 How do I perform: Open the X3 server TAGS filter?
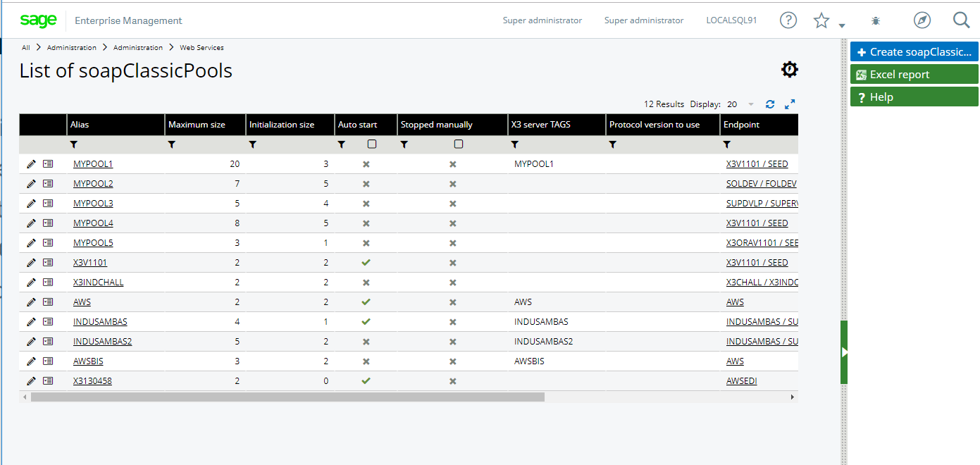[x=515, y=144]
